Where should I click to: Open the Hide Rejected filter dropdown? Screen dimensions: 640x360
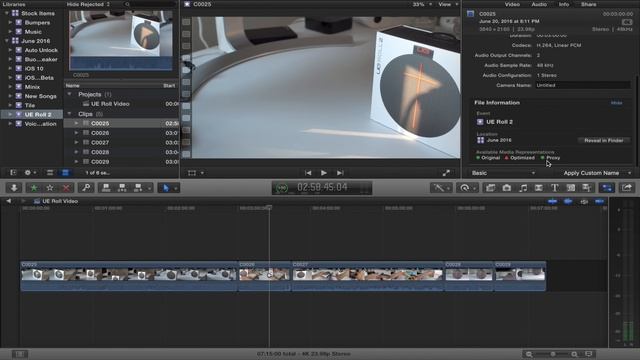tap(89, 4)
